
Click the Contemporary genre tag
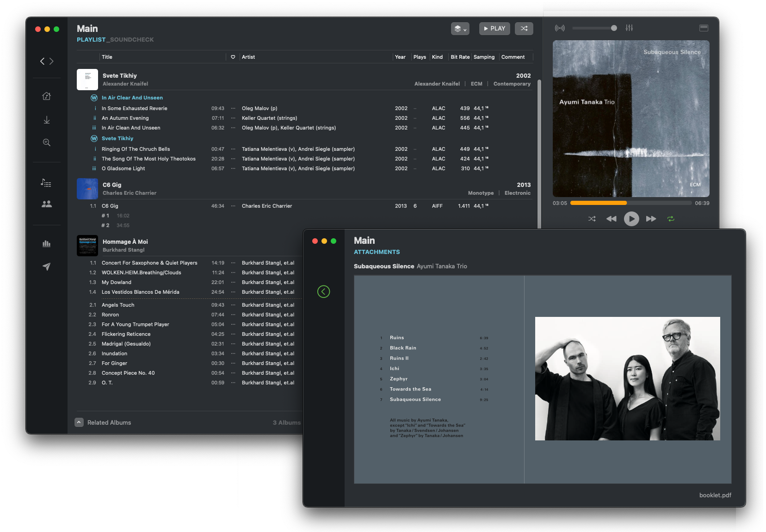coord(512,84)
